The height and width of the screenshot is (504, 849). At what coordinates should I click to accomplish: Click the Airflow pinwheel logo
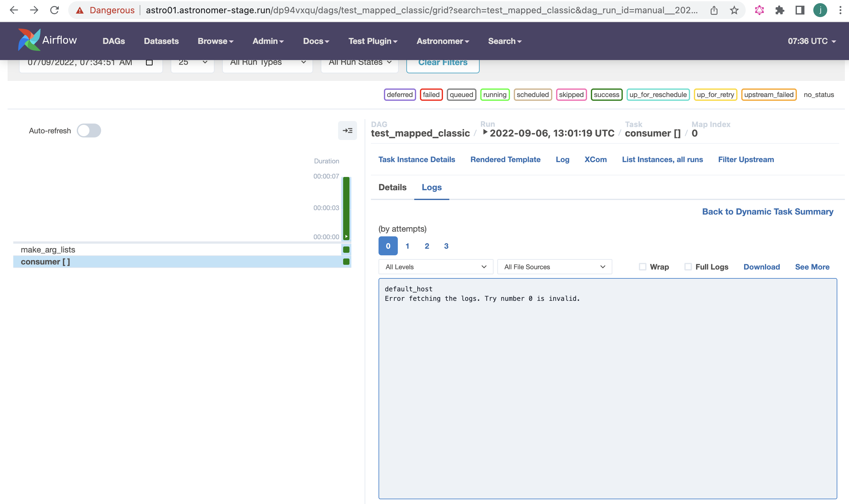point(29,39)
